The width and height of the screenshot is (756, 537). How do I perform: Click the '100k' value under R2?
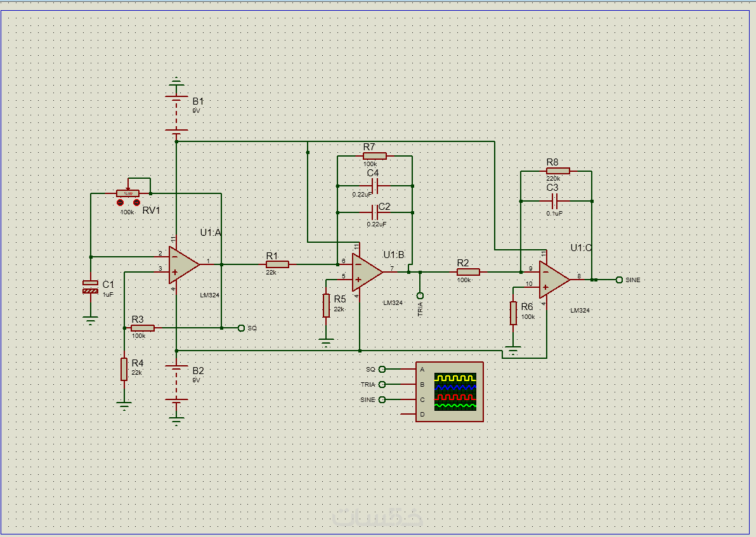pos(464,280)
